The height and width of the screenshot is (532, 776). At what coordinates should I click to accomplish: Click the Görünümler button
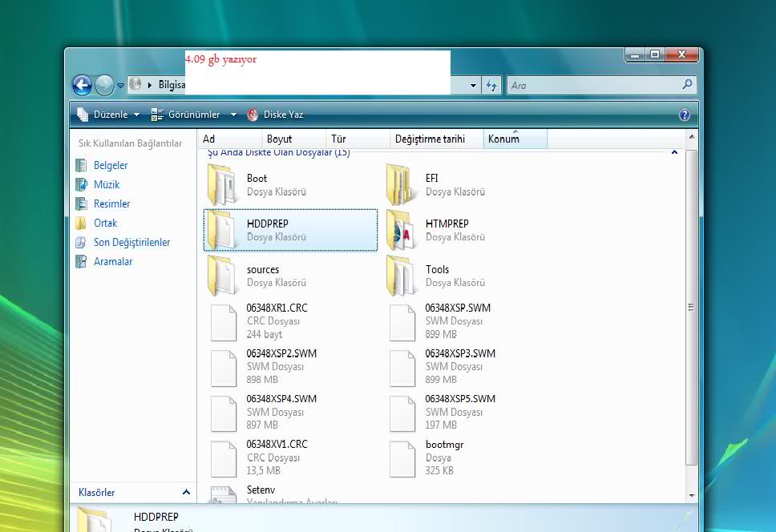(186, 115)
